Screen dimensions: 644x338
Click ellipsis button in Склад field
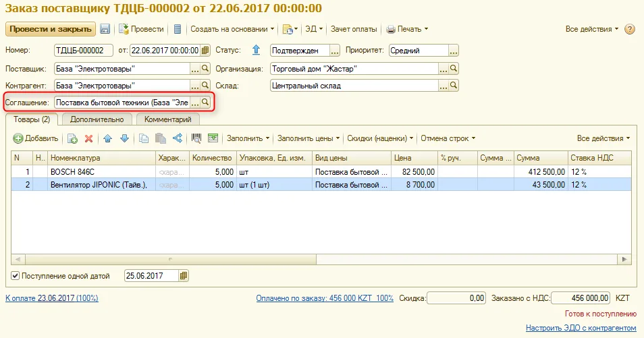point(443,86)
